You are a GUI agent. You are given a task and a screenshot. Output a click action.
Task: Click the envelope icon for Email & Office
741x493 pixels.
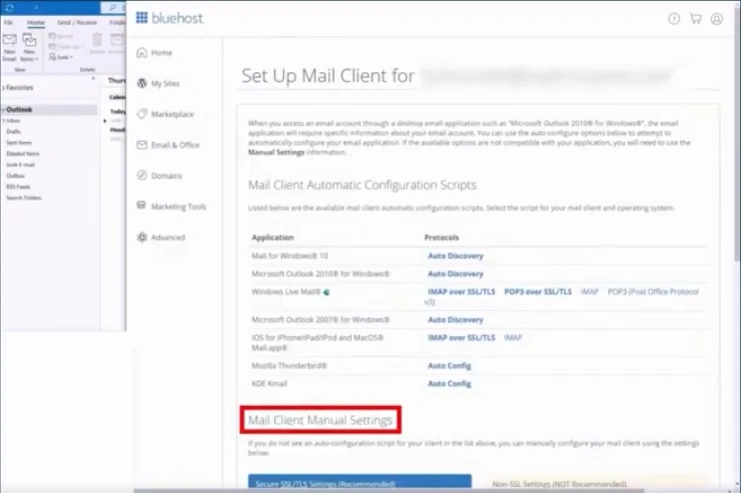(142, 145)
